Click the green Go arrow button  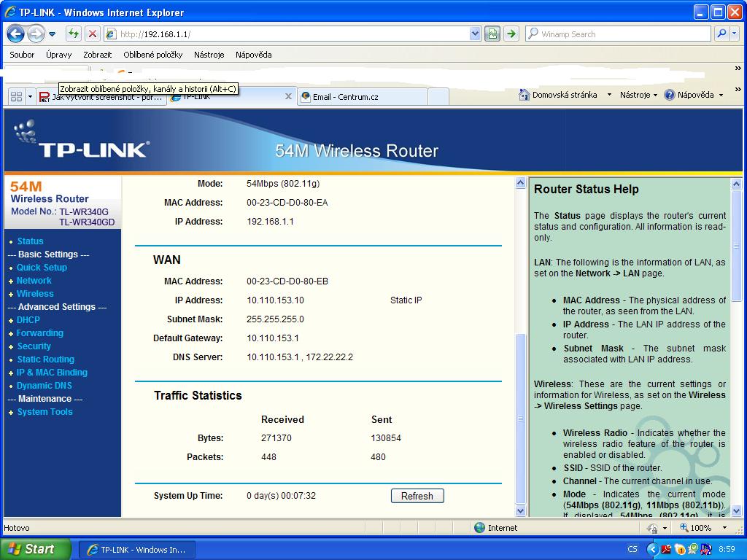click(x=511, y=34)
